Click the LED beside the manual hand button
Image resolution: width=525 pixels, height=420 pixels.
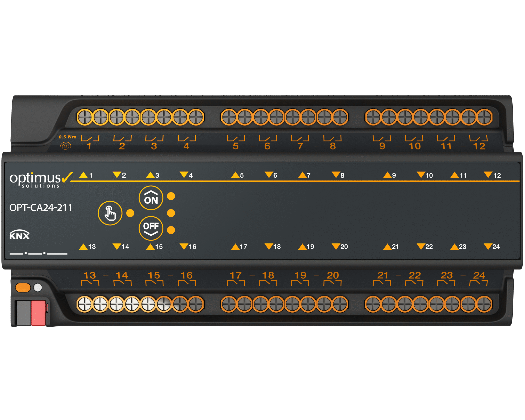(130, 213)
